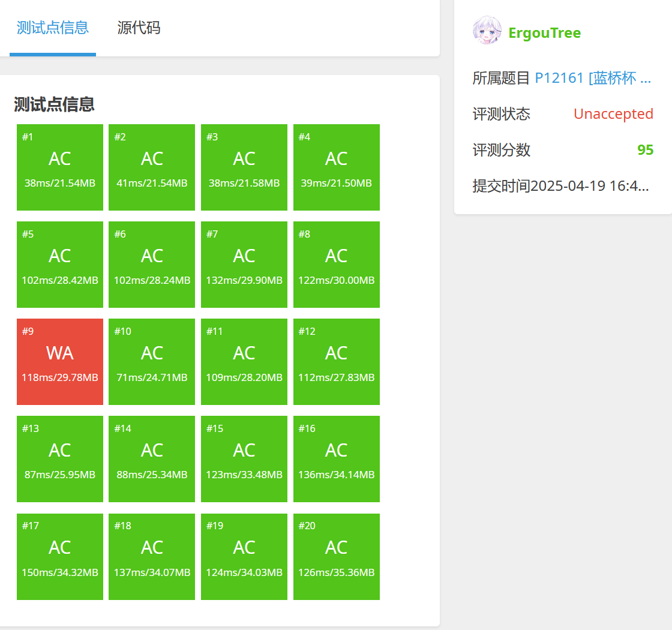Click the submission time 提交时间 entry

(560, 186)
